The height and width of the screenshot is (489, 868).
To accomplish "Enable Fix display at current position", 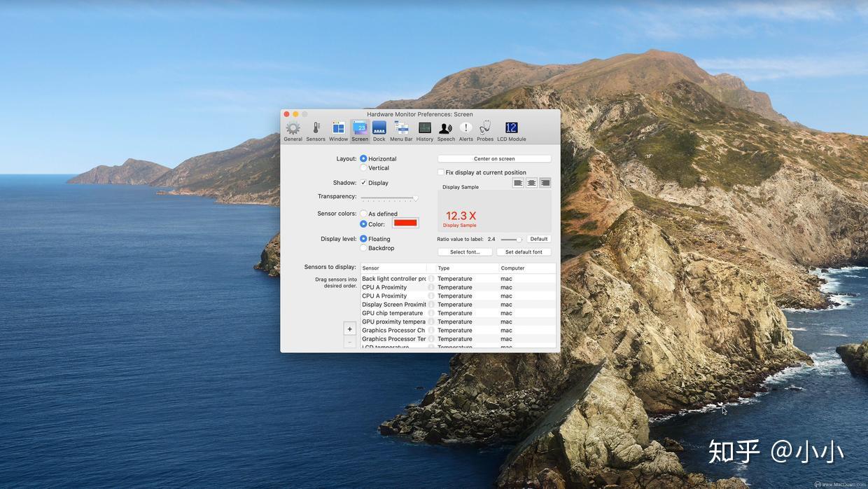I will point(441,172).
